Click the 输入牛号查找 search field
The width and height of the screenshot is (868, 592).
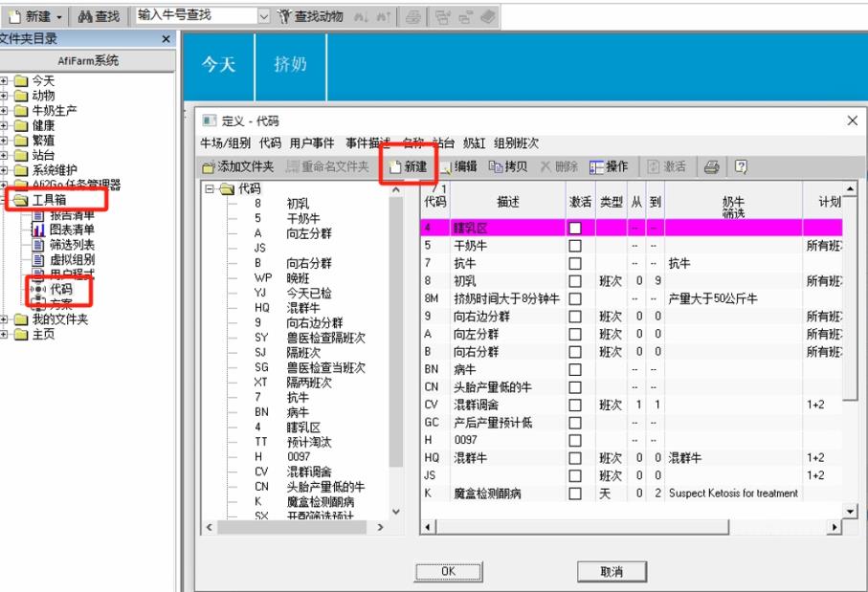point(196,16)
